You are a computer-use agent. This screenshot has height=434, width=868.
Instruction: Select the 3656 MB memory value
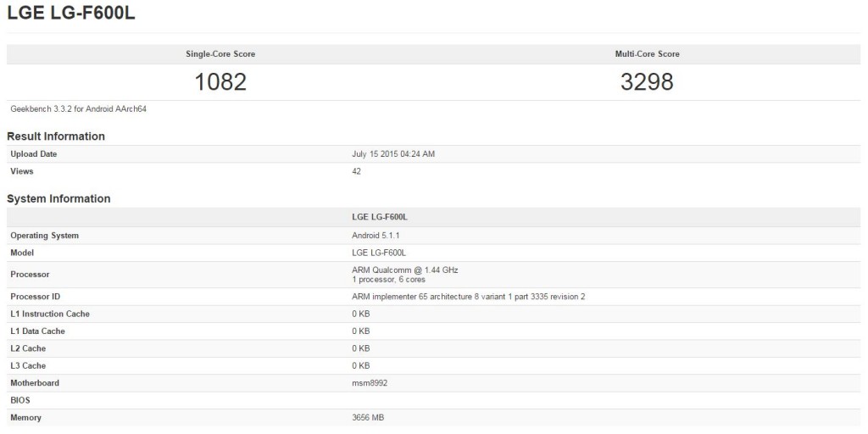click(x=368, y=417)
